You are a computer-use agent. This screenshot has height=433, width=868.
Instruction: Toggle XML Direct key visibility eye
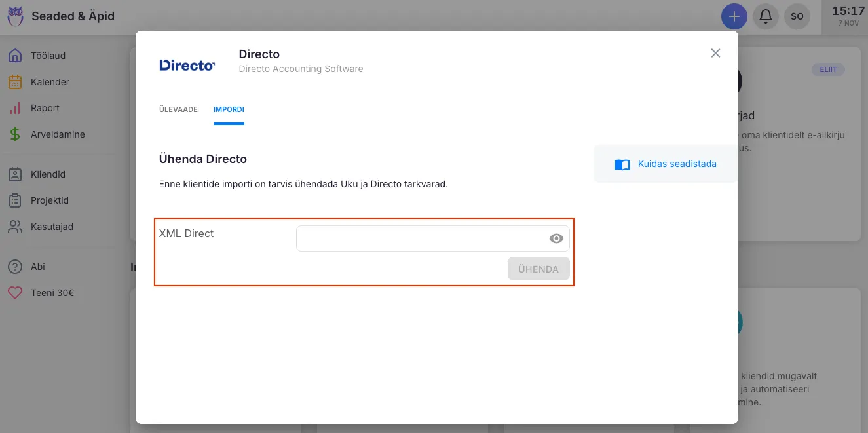coord(556,238)
